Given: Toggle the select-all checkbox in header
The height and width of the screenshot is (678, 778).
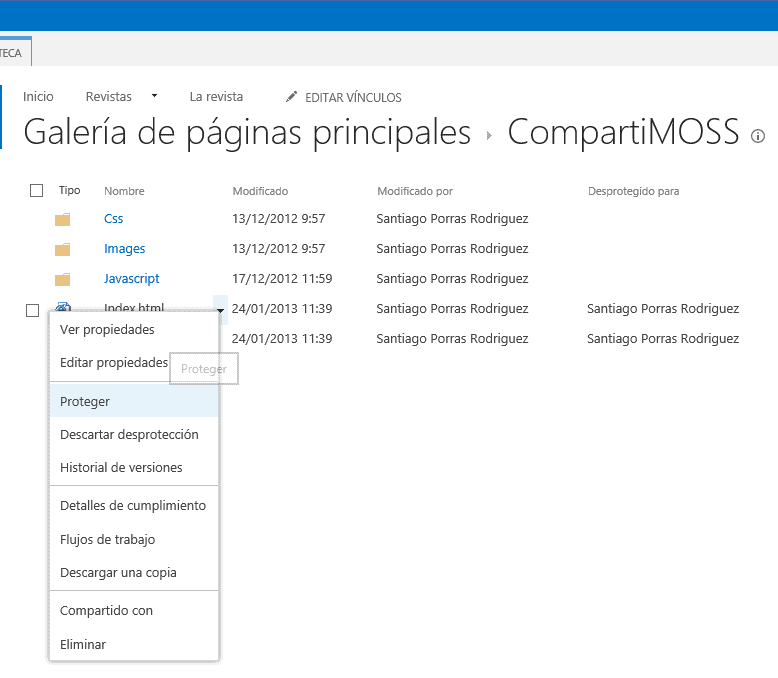Looking at the screenshot, I should point(36,191).
